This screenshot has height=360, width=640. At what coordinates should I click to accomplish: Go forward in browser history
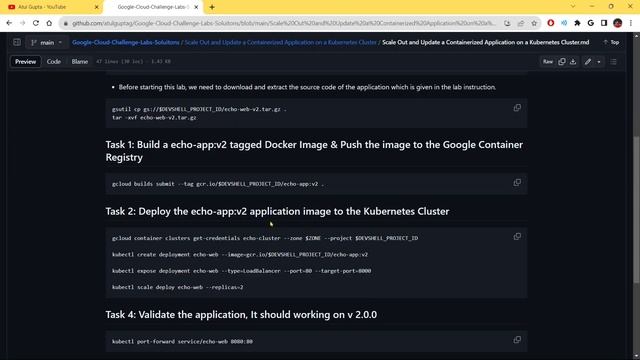click(22, 23)
